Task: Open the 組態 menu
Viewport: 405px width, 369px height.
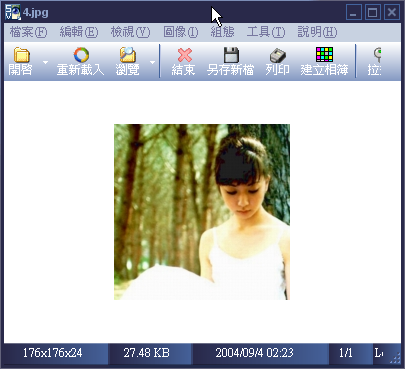Action: click(x=223, y=32)
